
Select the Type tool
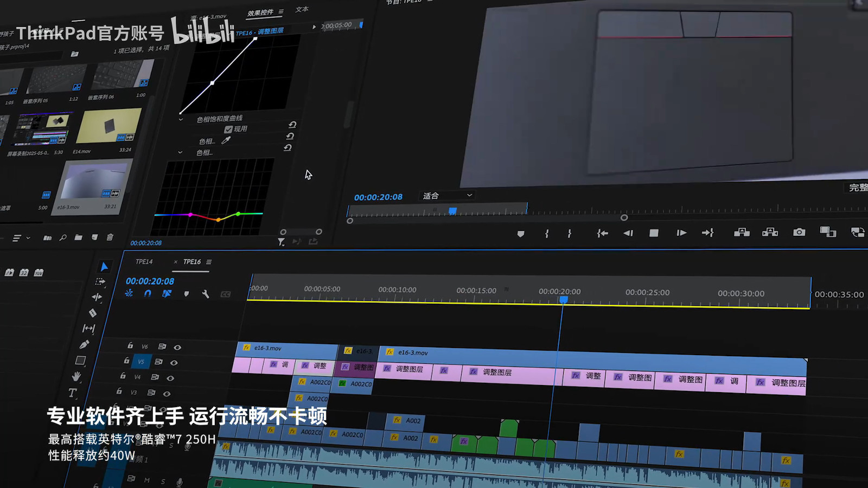tap(72, 393)
